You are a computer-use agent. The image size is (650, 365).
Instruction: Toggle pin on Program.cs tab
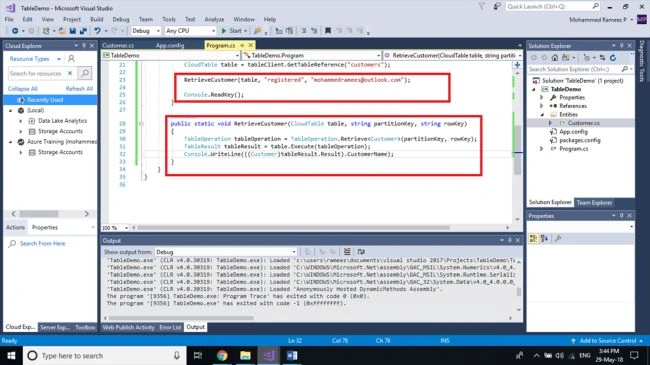point(242,45)
